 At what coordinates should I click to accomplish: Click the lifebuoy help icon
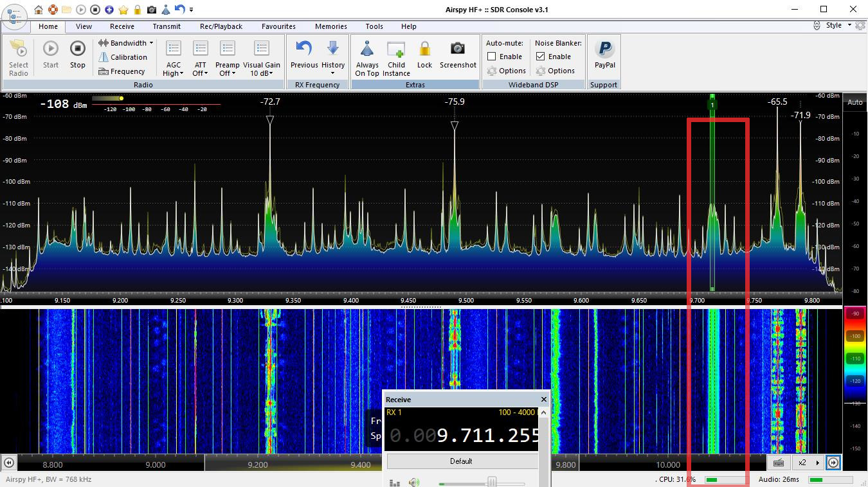(53, 10)
